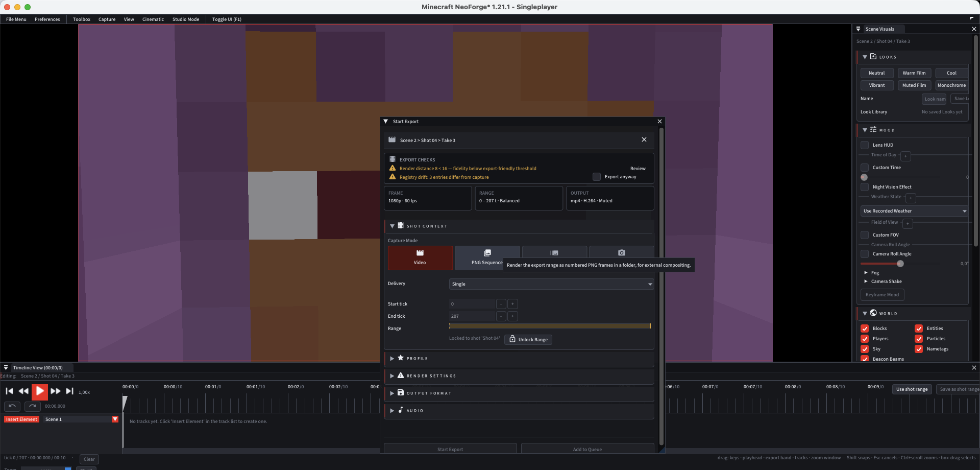Select PNG Sequence capture mode
Screen dimensions: 980x470
pyautogui.click(x=487, y=258)
